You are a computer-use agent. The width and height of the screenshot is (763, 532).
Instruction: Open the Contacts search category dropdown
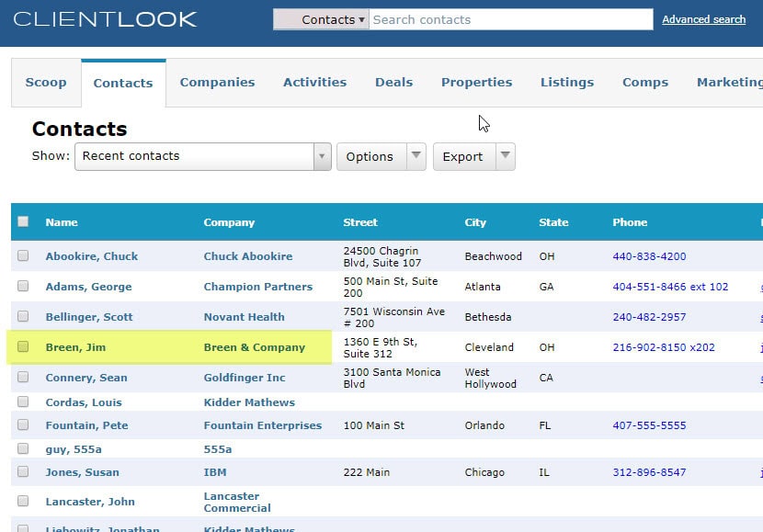(321, 19)
